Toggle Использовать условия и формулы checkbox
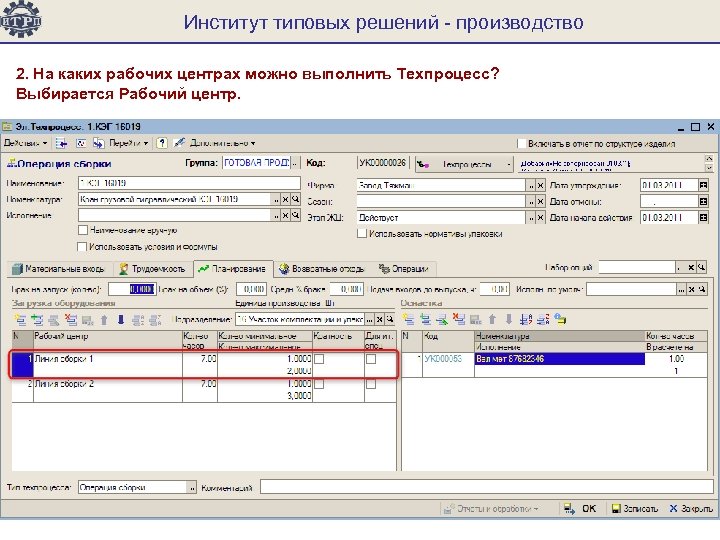 tap(82, 247)
